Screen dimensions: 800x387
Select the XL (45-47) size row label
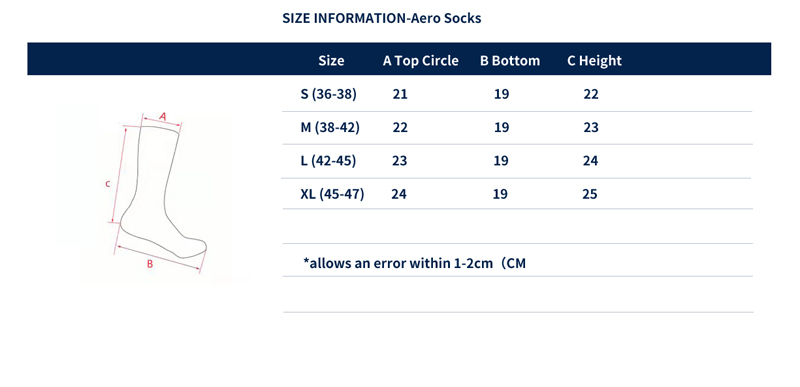[332, 194]
